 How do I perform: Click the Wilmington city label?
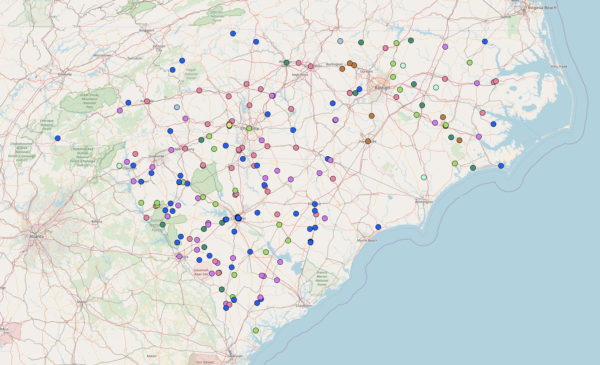(x=424, y=201)
